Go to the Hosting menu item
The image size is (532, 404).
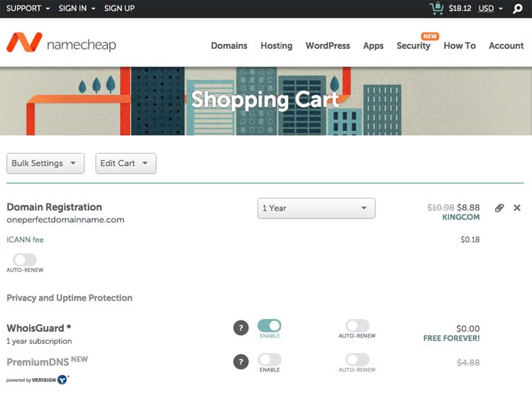coord(276,45)
